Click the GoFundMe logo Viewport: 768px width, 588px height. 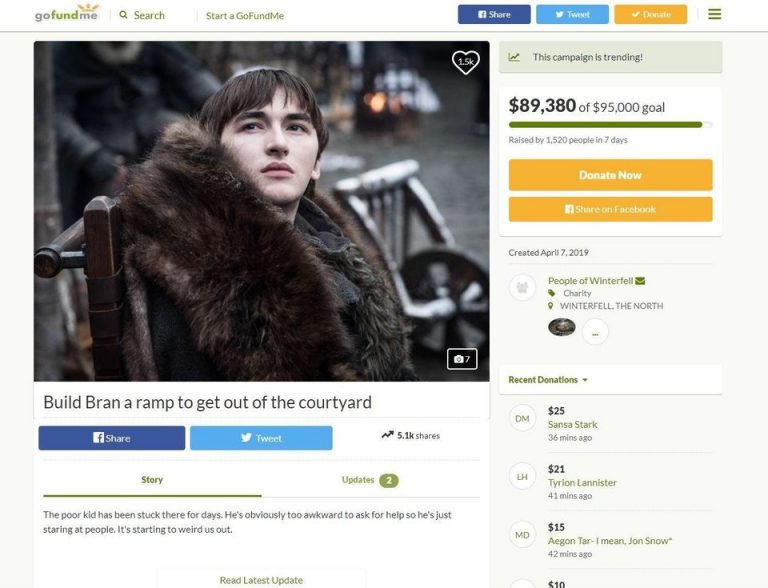(x=67, y=14)
